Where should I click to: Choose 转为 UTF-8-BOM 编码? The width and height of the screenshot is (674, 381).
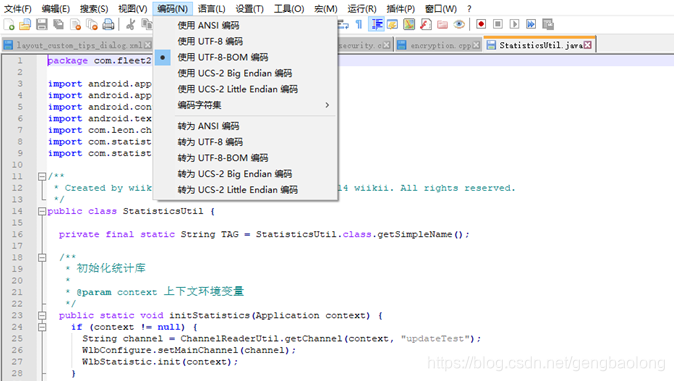point(245,158)
